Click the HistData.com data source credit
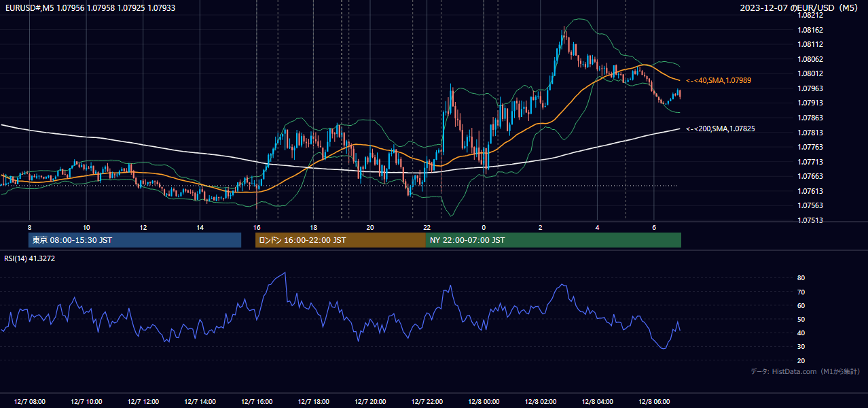868x408 pixels. tap(805, 371)
